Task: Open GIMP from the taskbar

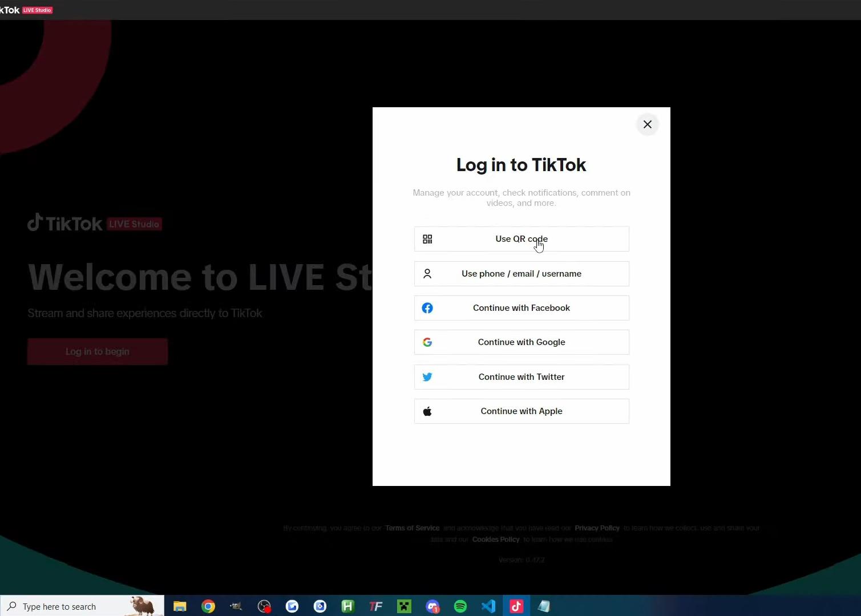Action: [236, 606]
